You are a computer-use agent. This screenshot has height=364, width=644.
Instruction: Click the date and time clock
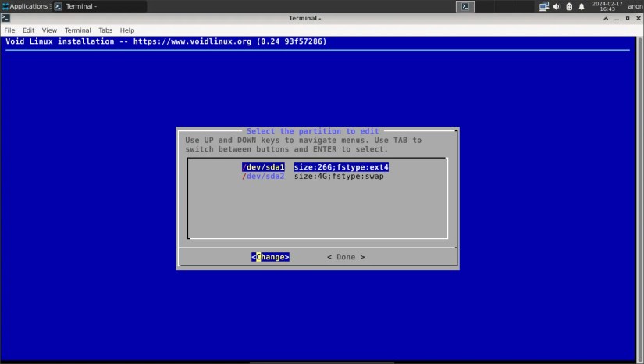pos(607,6)
